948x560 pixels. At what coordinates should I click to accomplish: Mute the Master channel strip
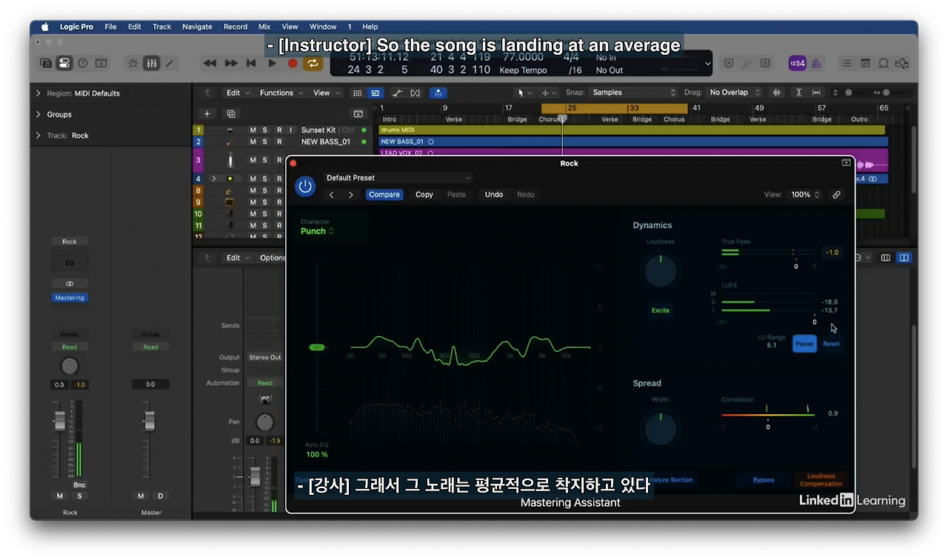pyautogui.click(x=141, y=496)
